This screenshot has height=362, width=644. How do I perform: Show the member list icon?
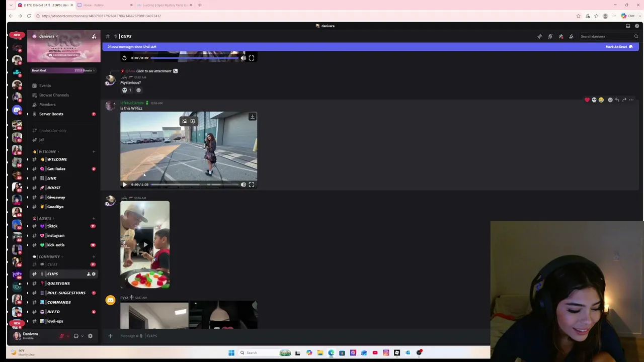click(571, 36)
